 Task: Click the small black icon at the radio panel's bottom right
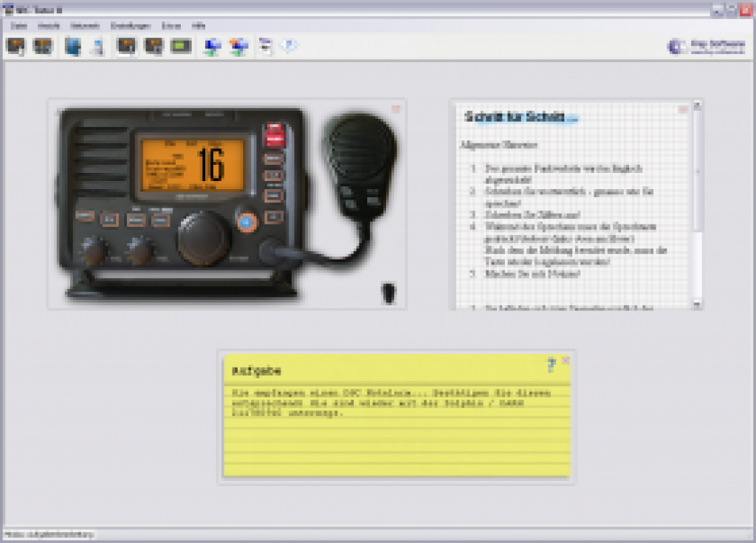[x=388, y=293]
